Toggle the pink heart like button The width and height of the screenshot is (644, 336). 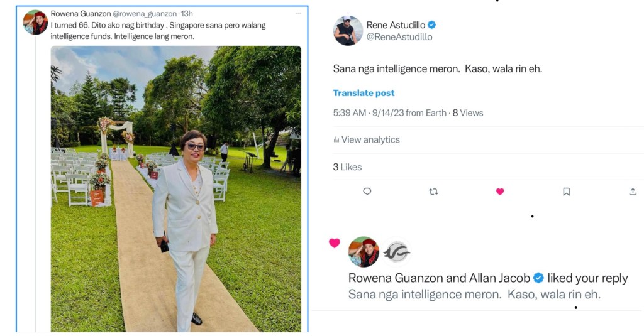[x=500, y=192]
